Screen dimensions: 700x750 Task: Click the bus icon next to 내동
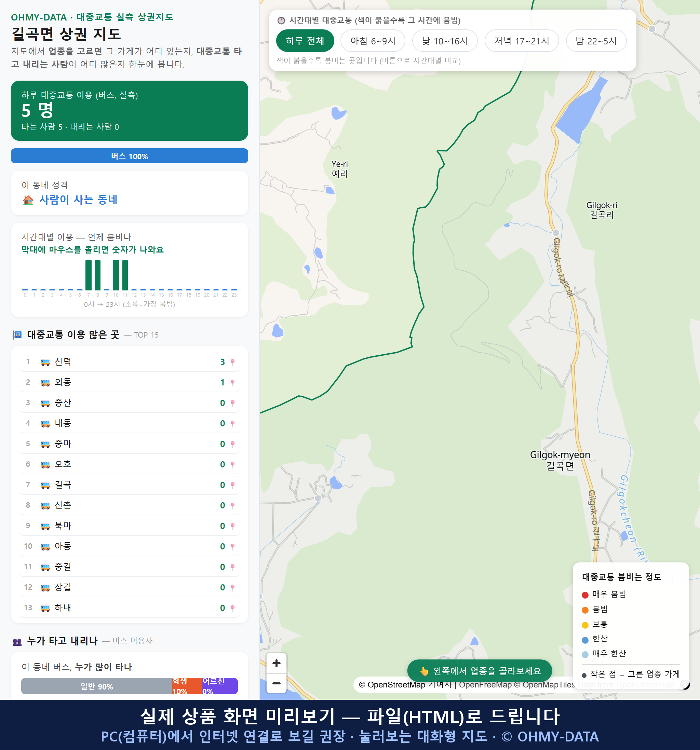pyautogui.click(x=45, y=423)
